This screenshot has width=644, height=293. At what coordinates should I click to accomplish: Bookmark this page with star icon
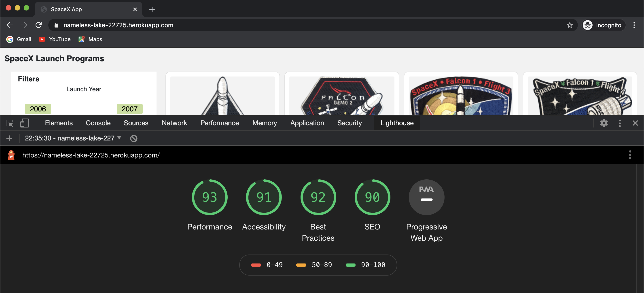click(570, 25)
